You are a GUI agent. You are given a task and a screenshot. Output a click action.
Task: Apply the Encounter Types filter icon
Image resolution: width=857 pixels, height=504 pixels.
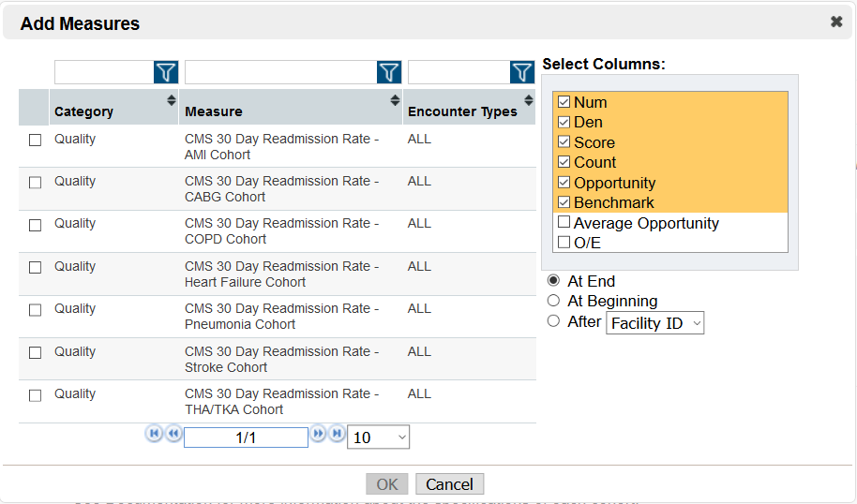point(522,72)
